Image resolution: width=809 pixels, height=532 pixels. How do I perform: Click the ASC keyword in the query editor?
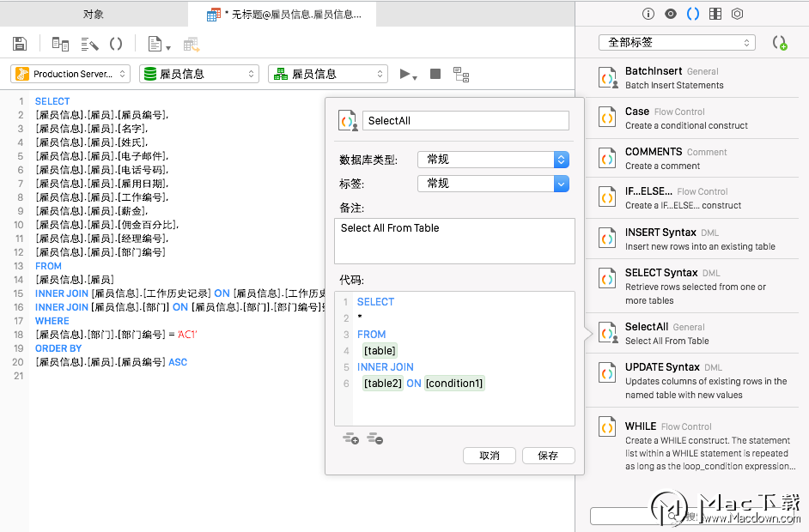click(x=178, y=362)
